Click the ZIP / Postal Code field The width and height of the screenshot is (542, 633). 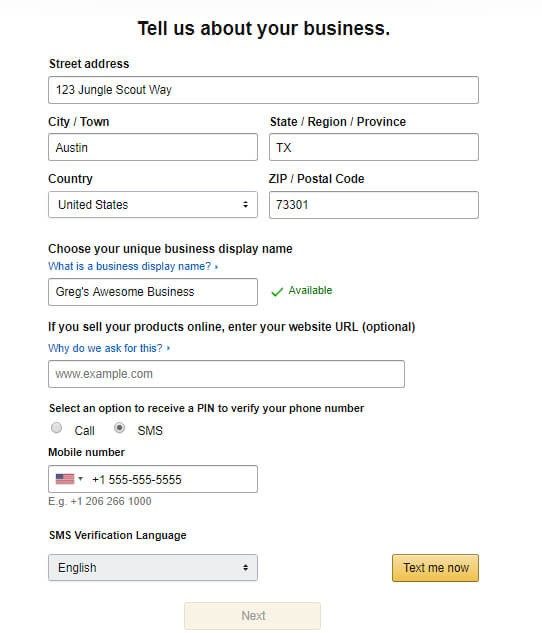coord(374,205)
